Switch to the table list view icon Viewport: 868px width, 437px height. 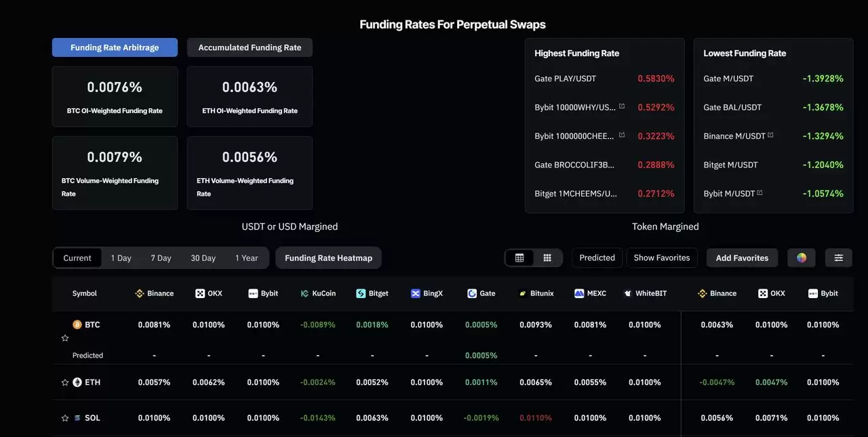tap(519, 258)
